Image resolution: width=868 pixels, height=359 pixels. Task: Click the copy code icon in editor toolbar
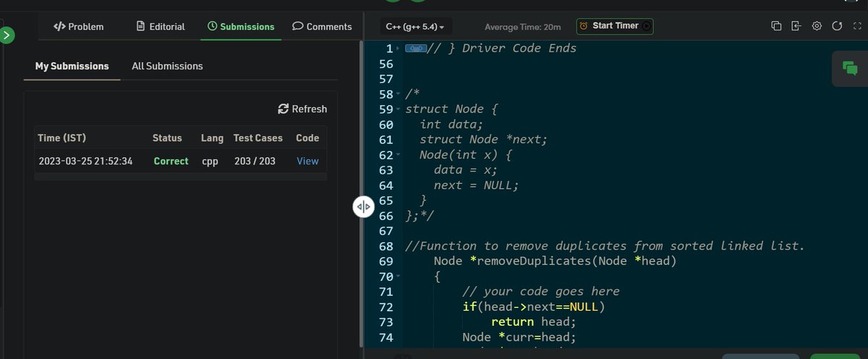(x=776, y=26)
